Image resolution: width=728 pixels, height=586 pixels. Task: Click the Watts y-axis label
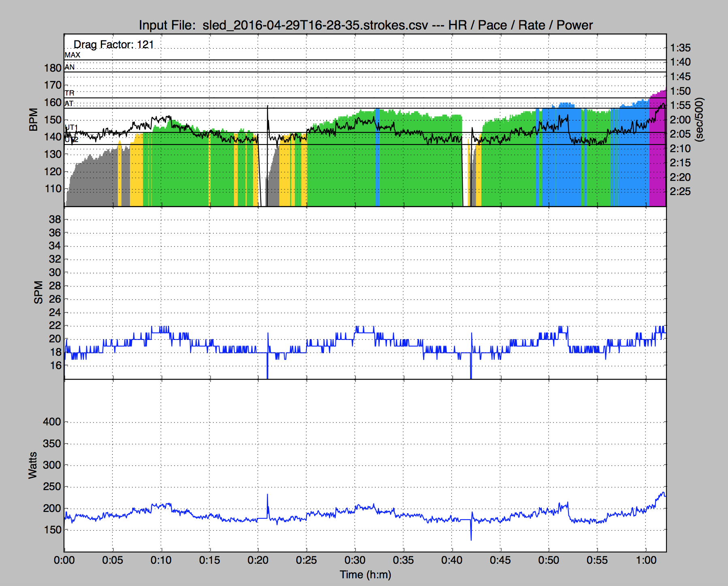(x=32, y=465)
